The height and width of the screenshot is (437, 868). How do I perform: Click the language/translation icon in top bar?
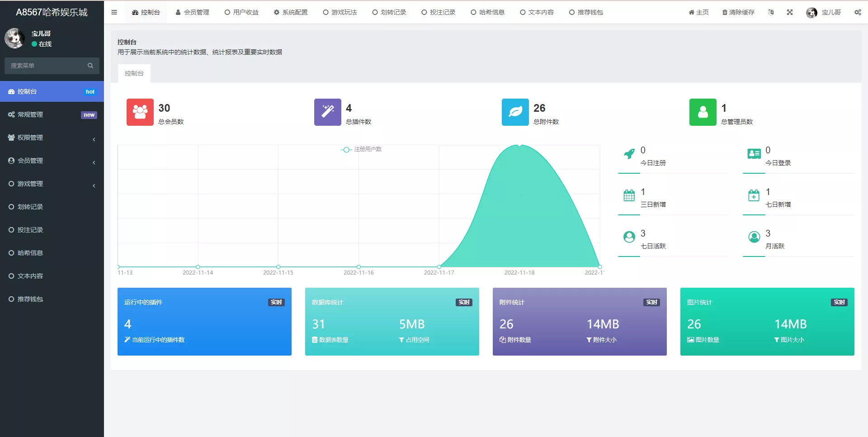[771, 12]
